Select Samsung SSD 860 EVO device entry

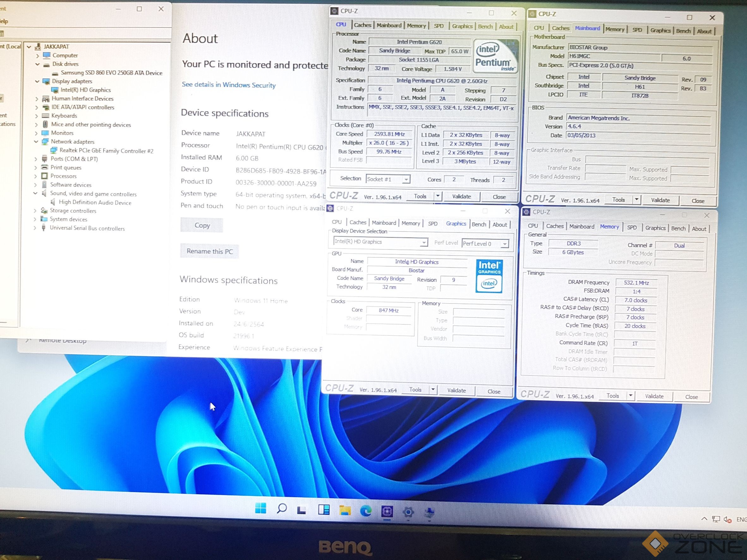[112, 73]
